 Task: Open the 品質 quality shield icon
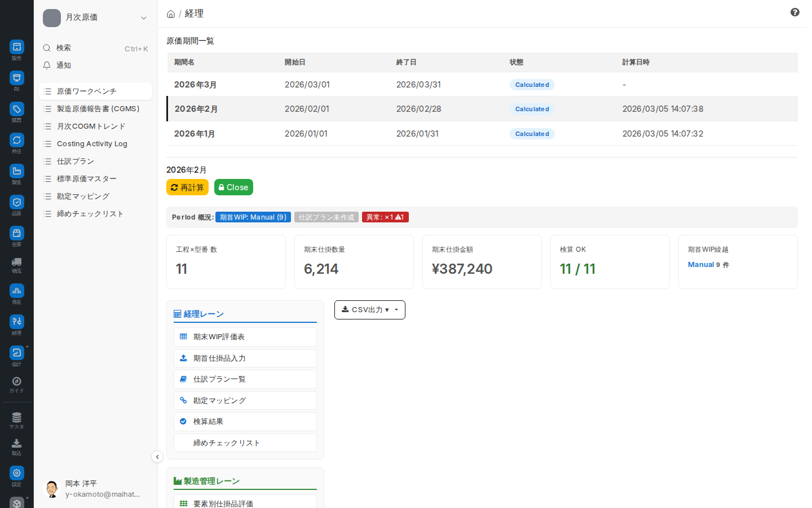tap(17, 202)
